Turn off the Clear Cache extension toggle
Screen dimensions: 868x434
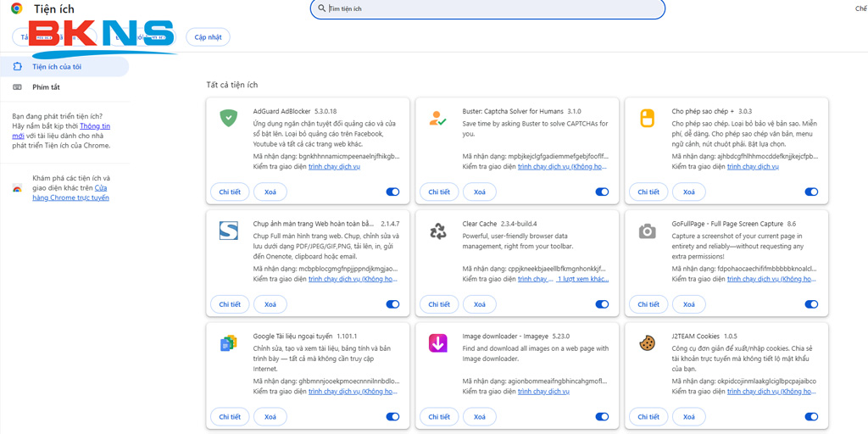click(602, 304)
